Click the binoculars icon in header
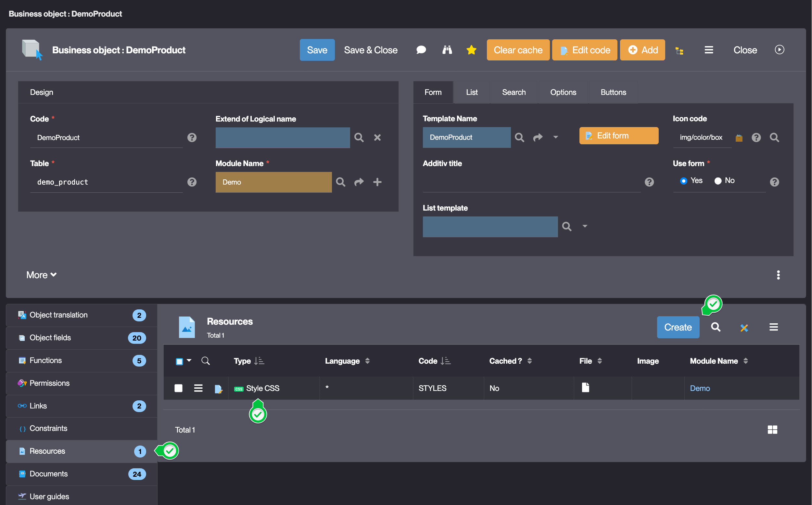 [447, 50]
